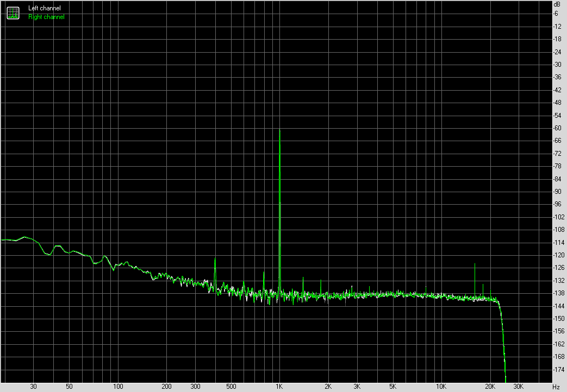This screenshot has width=567, height=392.
Task: Click the 100 Hz frequency axis label
Action: pos(118,387)
